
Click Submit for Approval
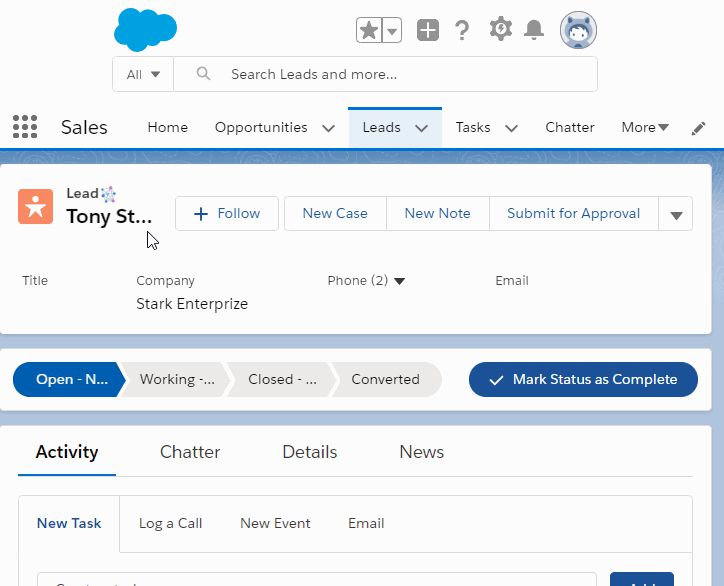573,213
